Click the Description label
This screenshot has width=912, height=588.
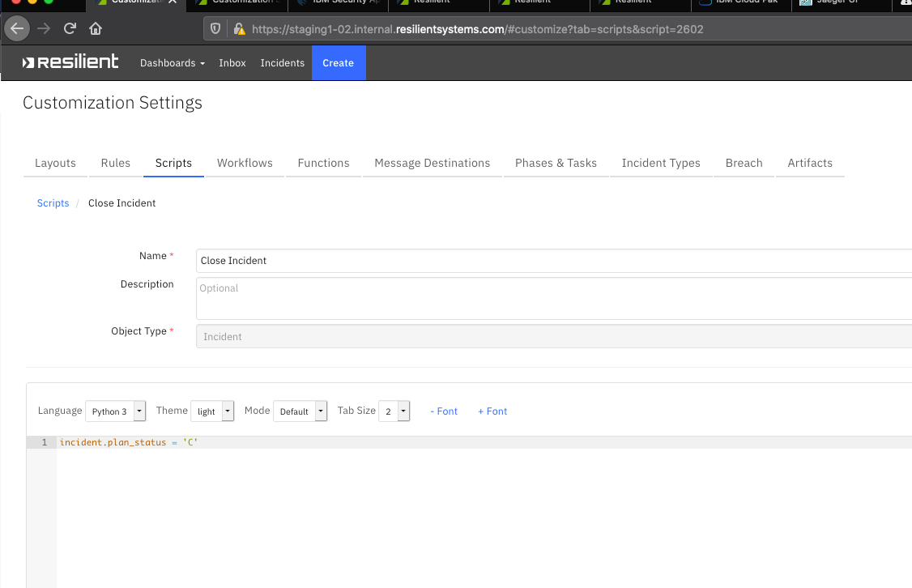tap(147, 283)
